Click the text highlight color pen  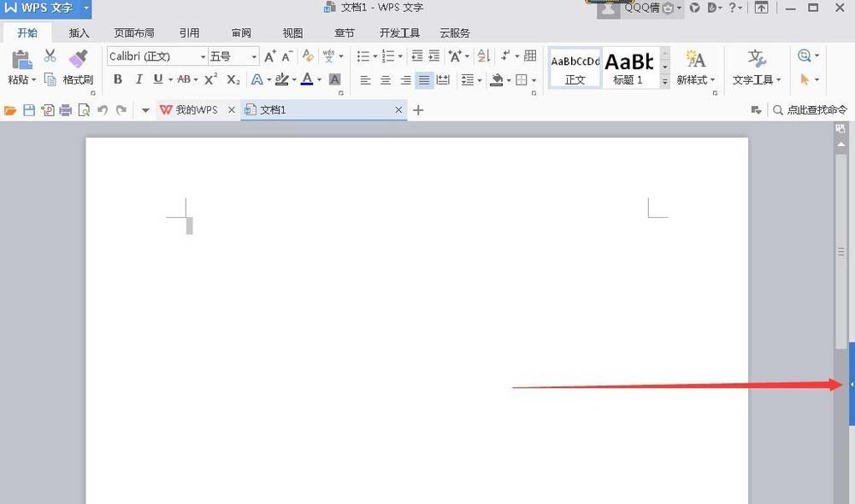tap(281, 79)
